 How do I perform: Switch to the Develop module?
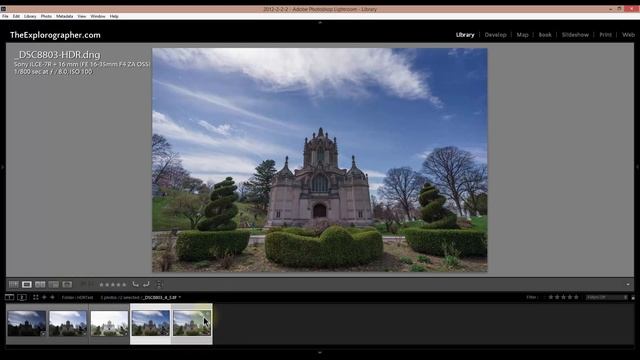tap(496, 35)
